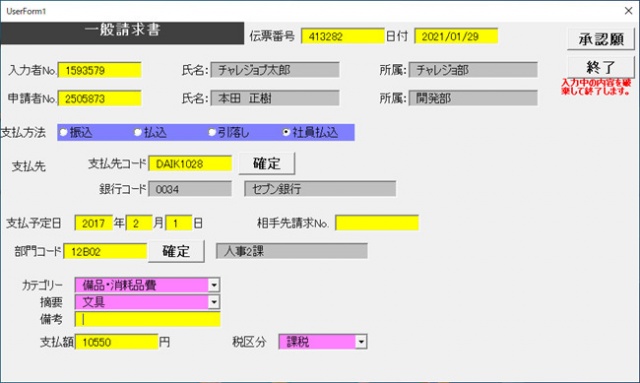Click the 承認願 button
Image resolution: width=640 pixels, height=383 pixels.
(x=601, y=39)
